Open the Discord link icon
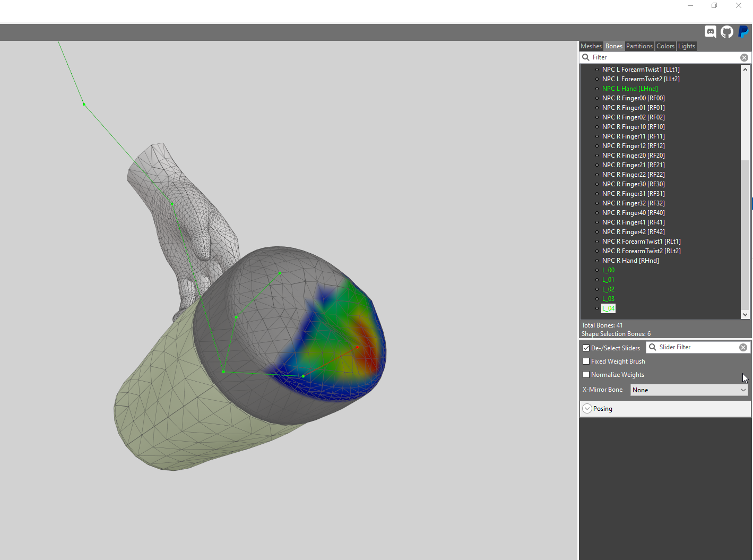 point(711,32)
